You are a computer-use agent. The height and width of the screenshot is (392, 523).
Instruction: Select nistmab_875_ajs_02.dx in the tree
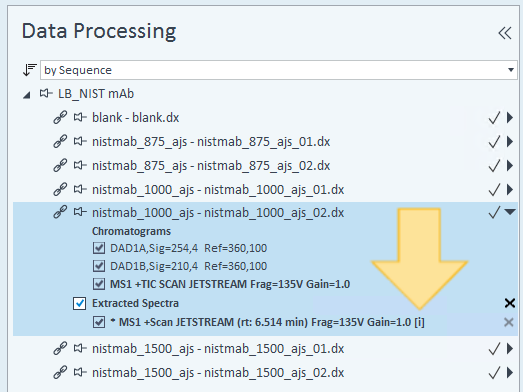click(211, 166)
